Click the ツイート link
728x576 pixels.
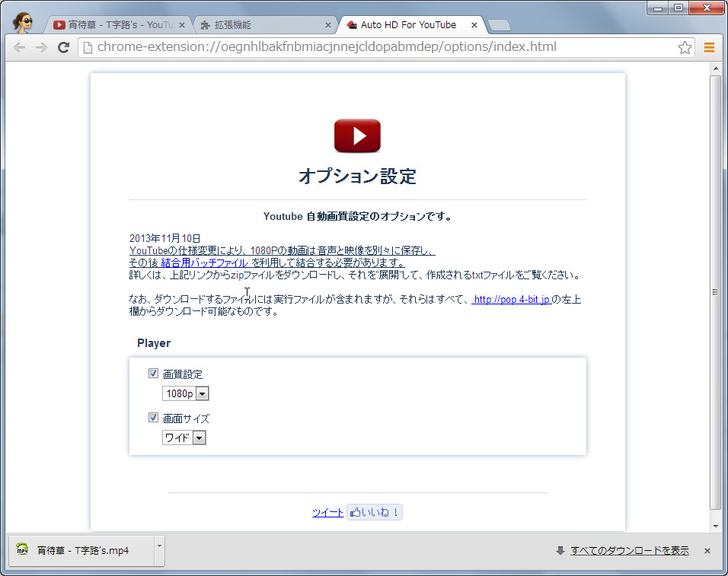point(327,512)
